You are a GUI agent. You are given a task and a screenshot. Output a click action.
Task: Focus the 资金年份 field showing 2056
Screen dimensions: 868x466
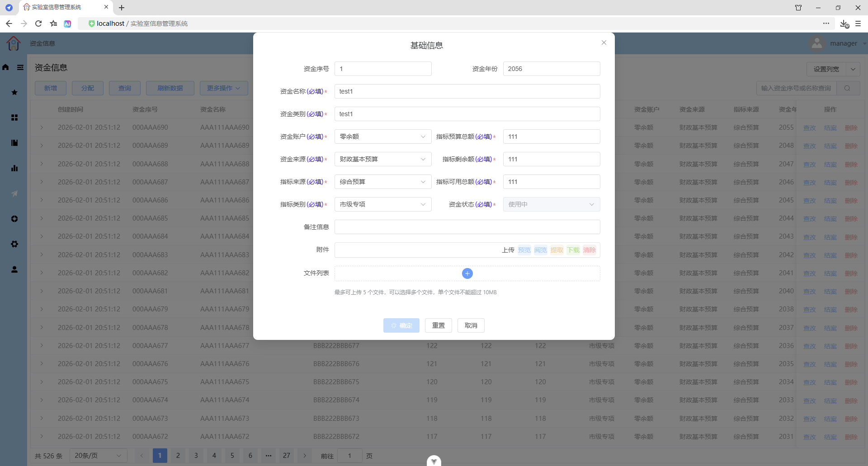tap(552, 69)
